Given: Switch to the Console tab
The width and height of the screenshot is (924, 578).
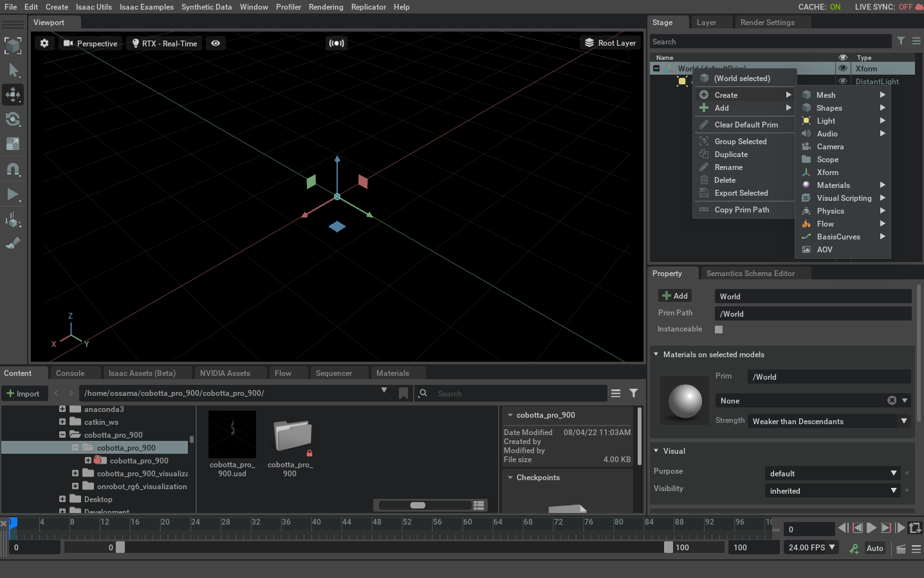Looking at the screenshot, I should (70, 373).
